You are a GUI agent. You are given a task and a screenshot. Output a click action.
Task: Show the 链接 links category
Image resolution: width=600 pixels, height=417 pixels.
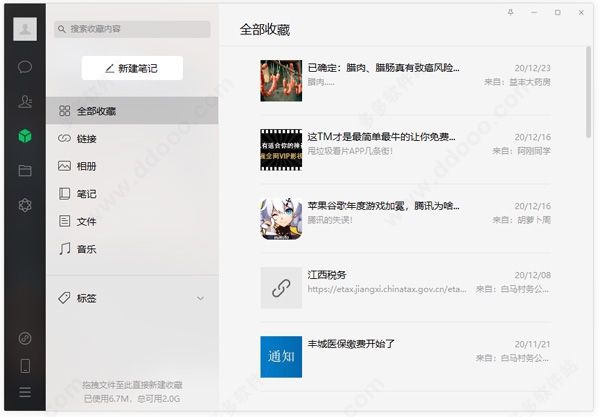(132, 138)
